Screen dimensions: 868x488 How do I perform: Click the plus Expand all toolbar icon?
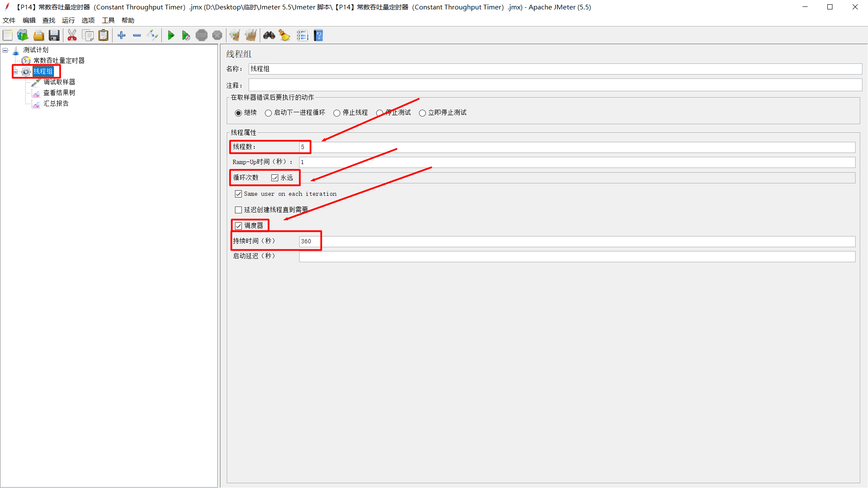point(122,36)
